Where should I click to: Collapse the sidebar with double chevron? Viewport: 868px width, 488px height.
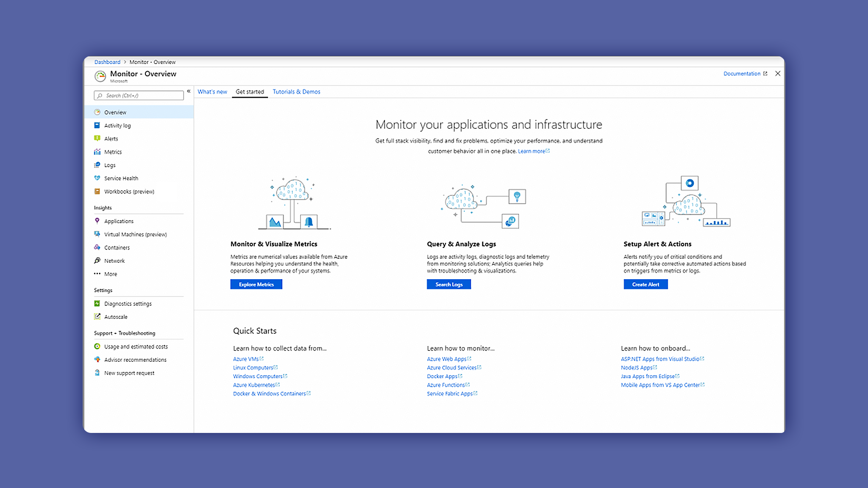pos(189,91)
